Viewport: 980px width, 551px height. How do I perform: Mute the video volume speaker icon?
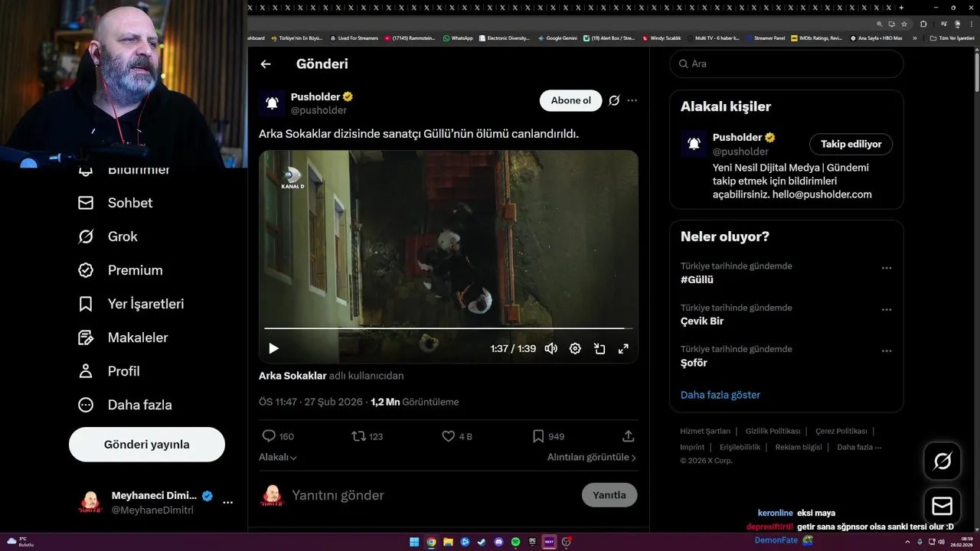click(550, 348)
